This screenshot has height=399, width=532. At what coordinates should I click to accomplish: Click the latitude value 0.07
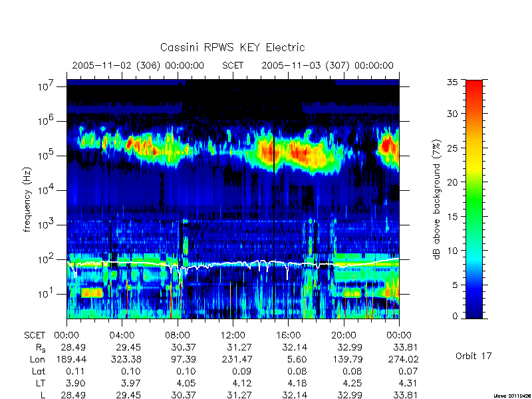(x=408, y=372)
